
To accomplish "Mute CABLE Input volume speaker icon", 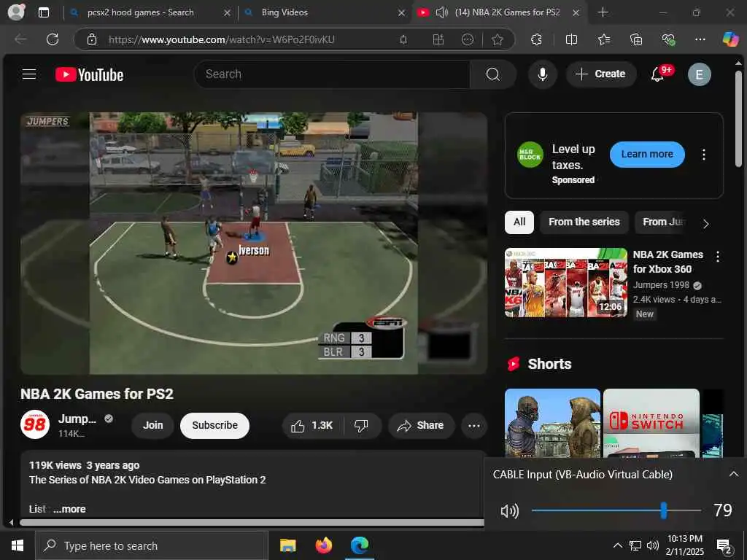I will (x=510, y=511).
